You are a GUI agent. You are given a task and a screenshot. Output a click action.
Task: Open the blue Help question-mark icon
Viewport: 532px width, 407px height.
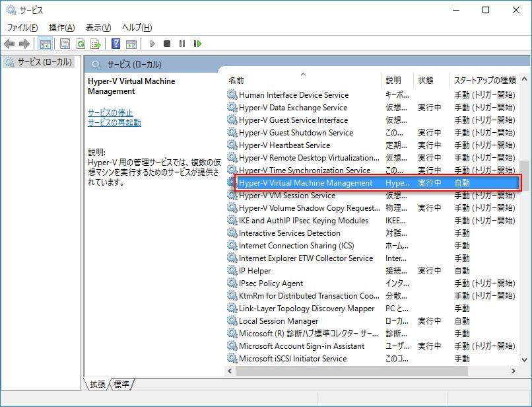[116, 44]
